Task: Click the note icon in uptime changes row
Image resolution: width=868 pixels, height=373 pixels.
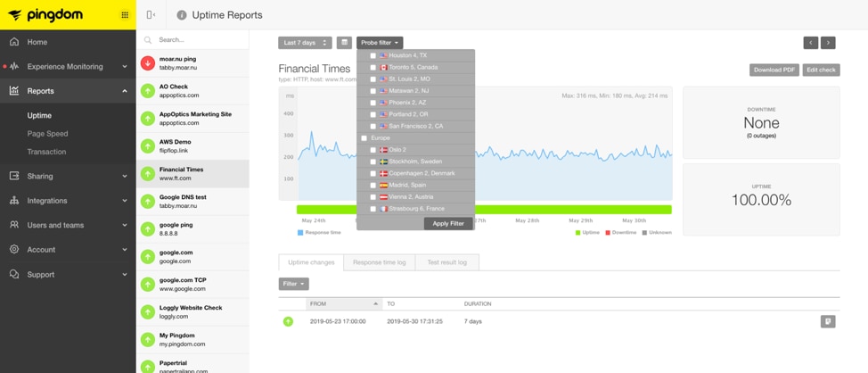Action: pos(828,321)
